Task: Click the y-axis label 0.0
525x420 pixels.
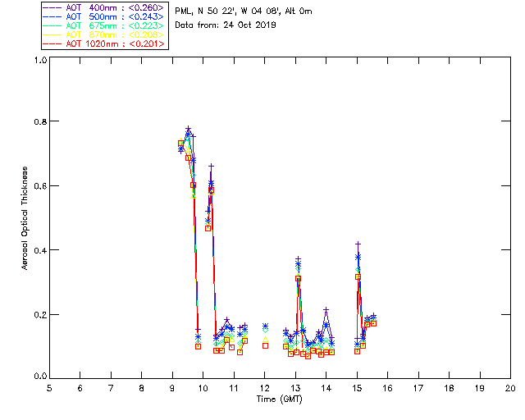Action: coord(40,376)
